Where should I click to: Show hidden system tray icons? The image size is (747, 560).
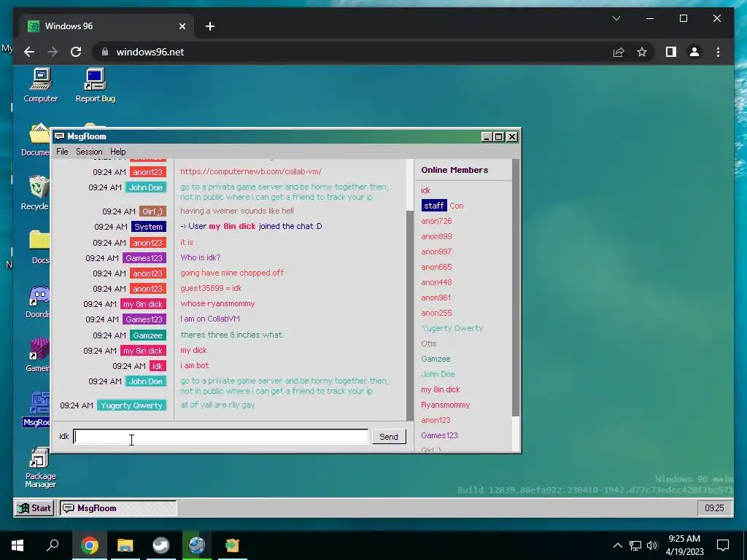coord(617,545)
